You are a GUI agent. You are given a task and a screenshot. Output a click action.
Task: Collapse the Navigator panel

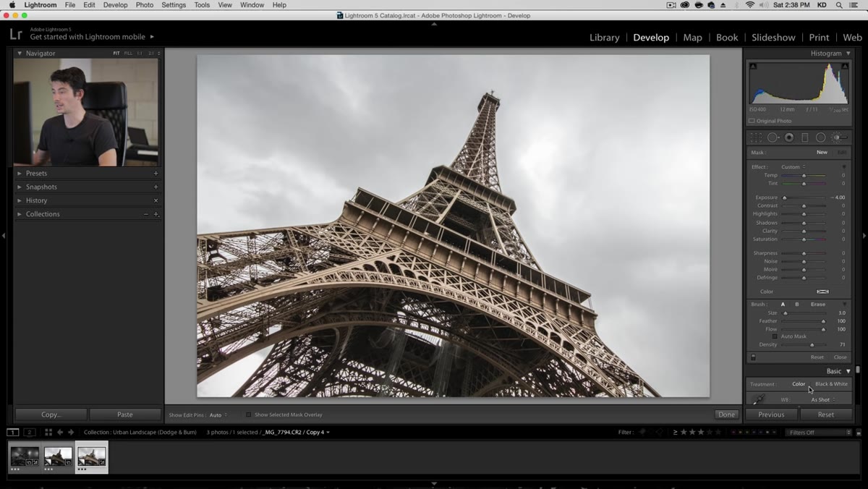point(20,54)
